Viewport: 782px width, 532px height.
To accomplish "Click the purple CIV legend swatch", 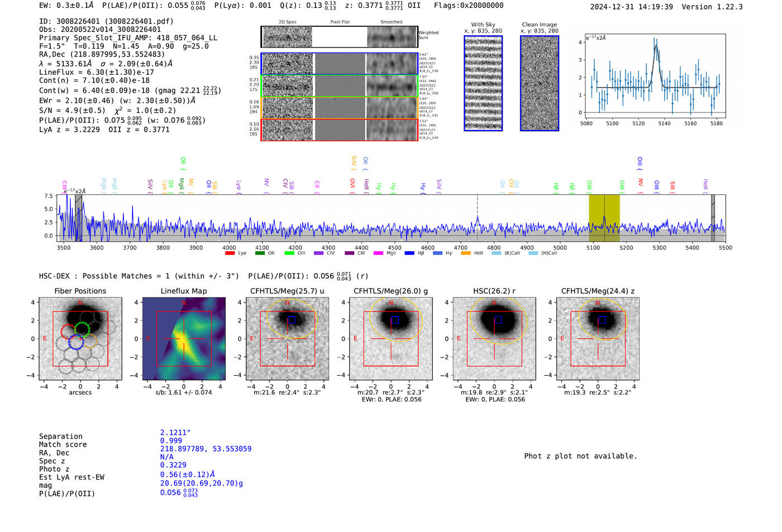I will 319,253.
